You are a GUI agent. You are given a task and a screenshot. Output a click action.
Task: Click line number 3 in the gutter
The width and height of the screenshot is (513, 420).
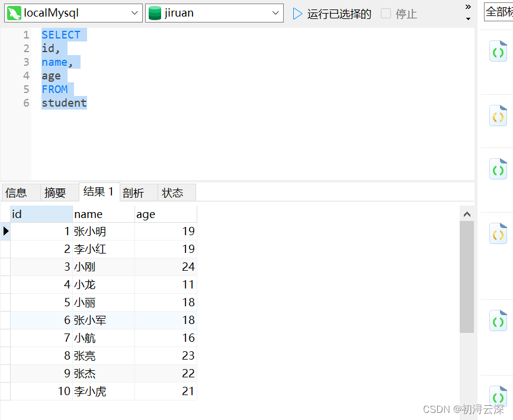26,62
